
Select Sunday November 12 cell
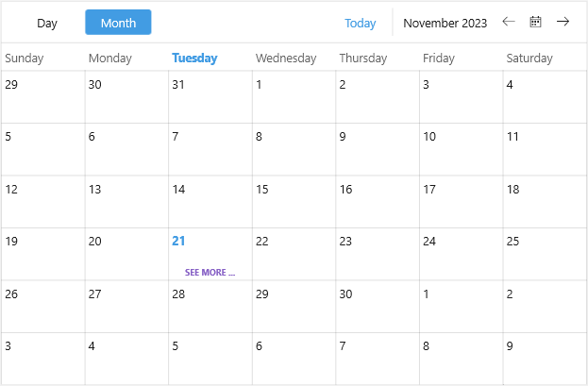click(x=43, y=202)
